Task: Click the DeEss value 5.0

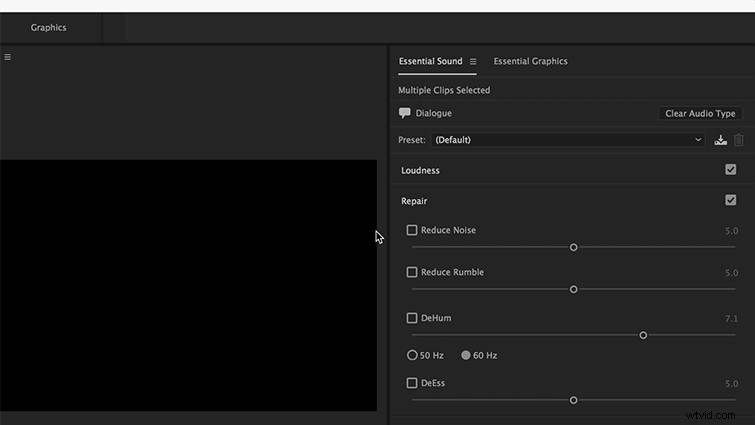Action: (731, 384)
